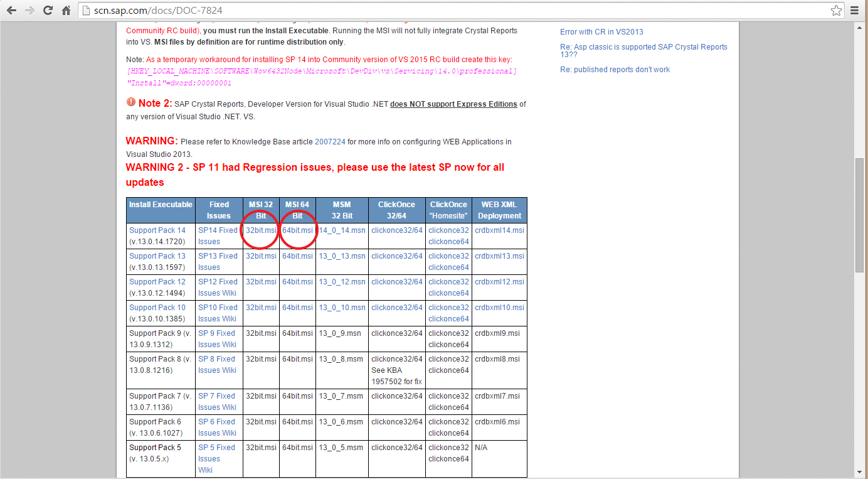
Task: Download Support Pack 12 64bit.msi
Action: point(297,282)
